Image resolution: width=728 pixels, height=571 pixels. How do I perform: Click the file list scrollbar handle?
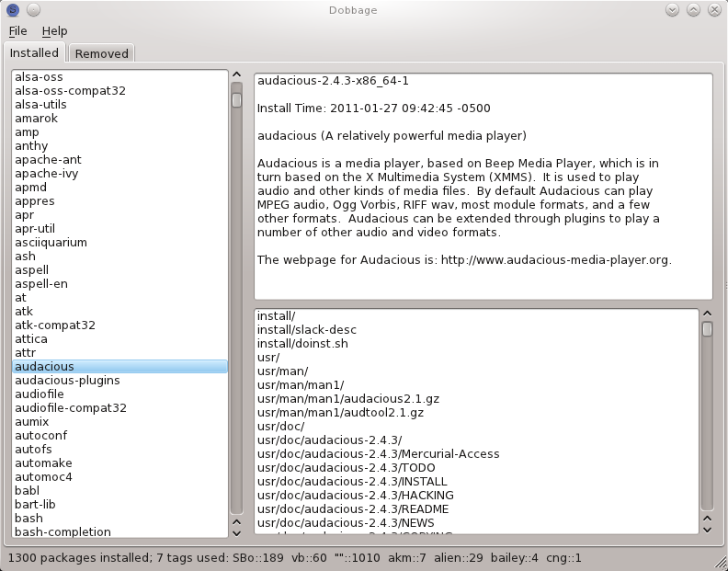707,329
